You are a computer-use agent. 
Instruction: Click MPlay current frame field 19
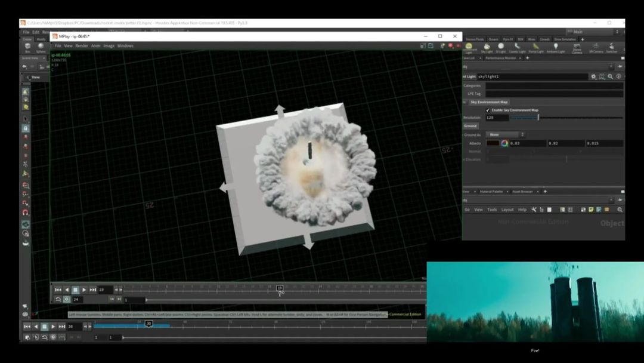105,290
